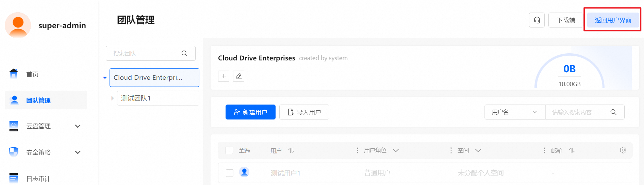Image resolution: width=644 pixels, height=185 pixels.
Task: Sort the 邮箱 column
Action: (572, 150)
